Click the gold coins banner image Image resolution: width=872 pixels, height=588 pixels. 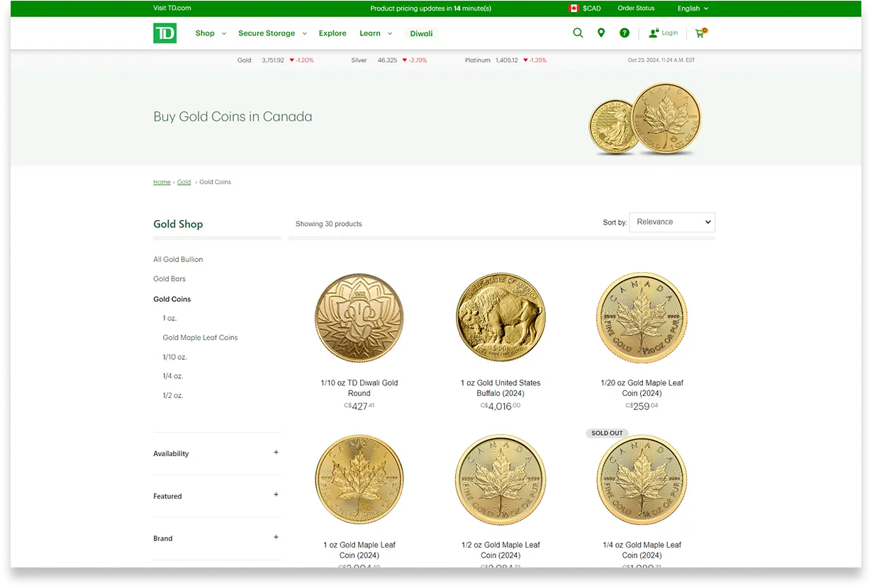point(645,119)
